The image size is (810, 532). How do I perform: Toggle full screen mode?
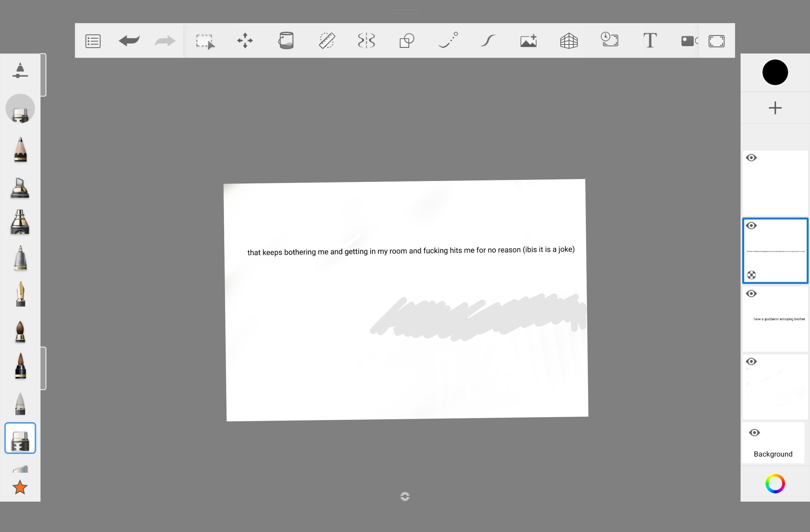(716, 41)
